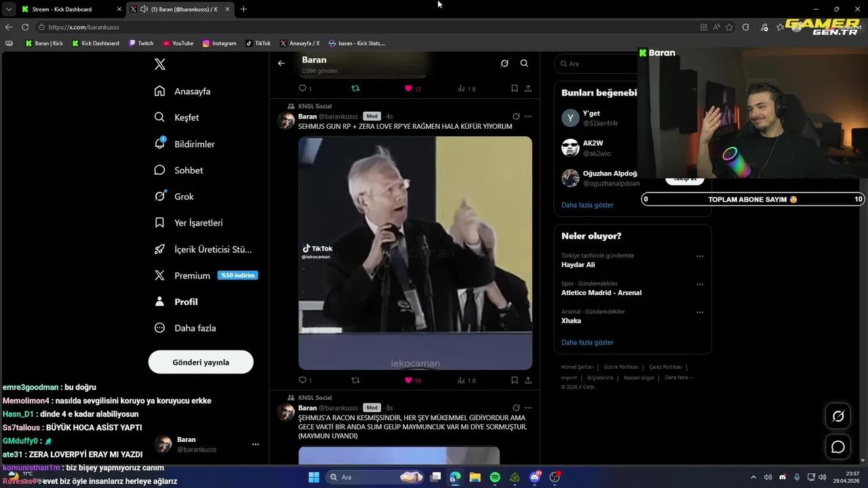Open Yer İşaretleri bookmarks
Screen dimensions: 868x488
(x=188, y=222)
